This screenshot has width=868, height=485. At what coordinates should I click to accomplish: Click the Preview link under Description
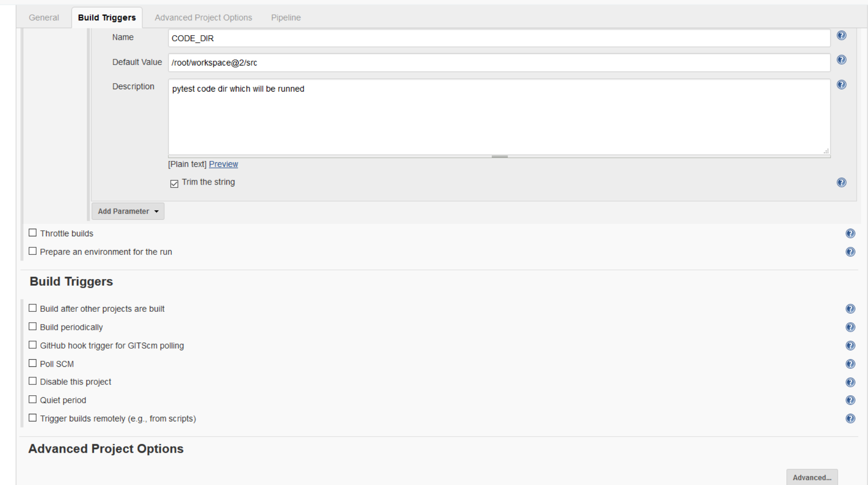(x=223, y=164)
